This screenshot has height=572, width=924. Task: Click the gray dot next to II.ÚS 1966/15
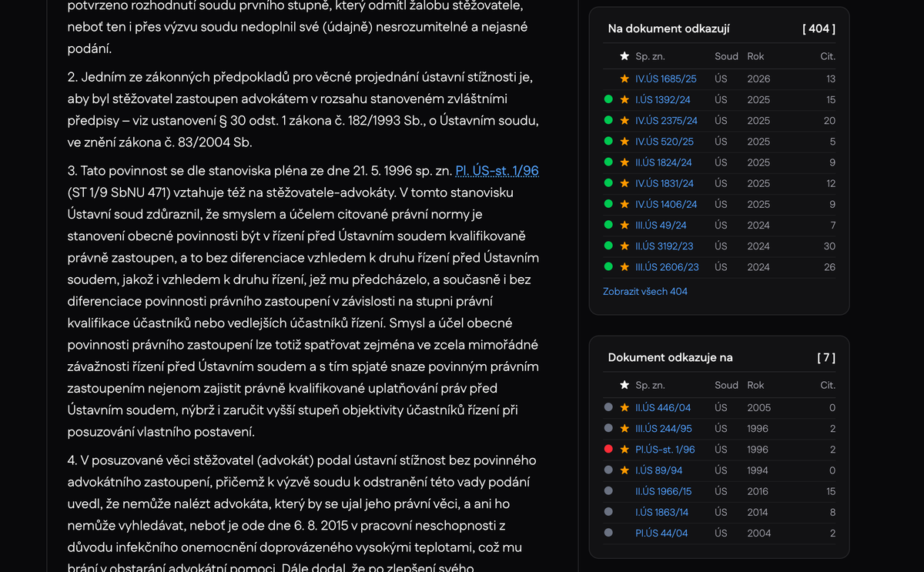[608, 491]
